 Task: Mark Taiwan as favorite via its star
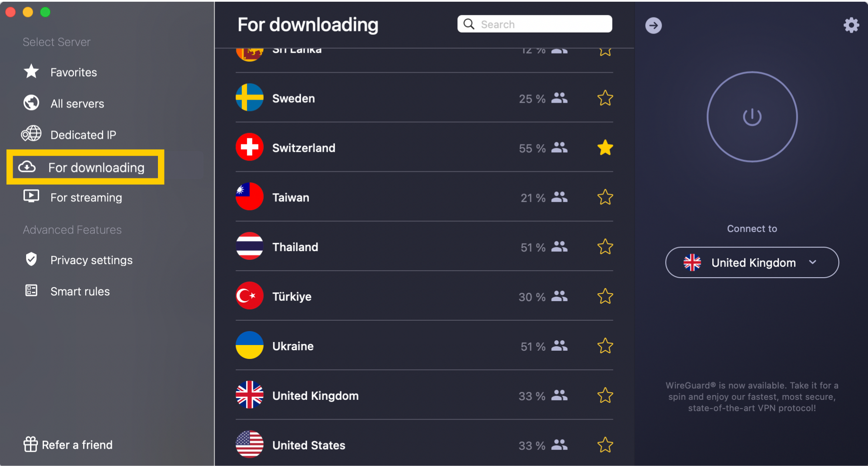coord(605,198)
